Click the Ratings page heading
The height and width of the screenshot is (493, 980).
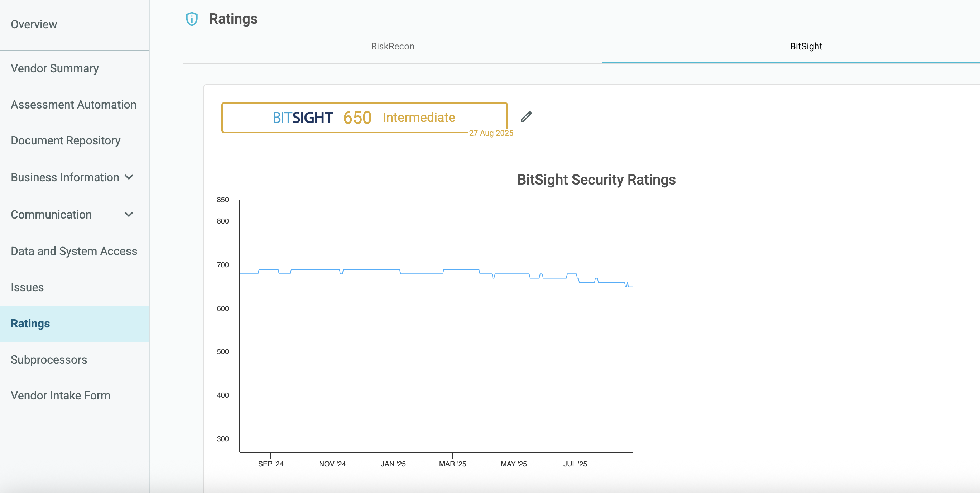(233, 19)
